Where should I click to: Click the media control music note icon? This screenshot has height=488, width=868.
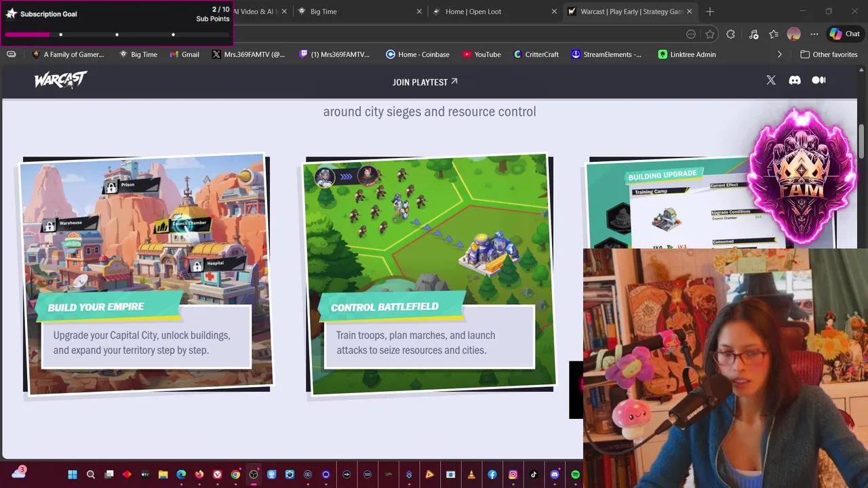click(754, 34)
